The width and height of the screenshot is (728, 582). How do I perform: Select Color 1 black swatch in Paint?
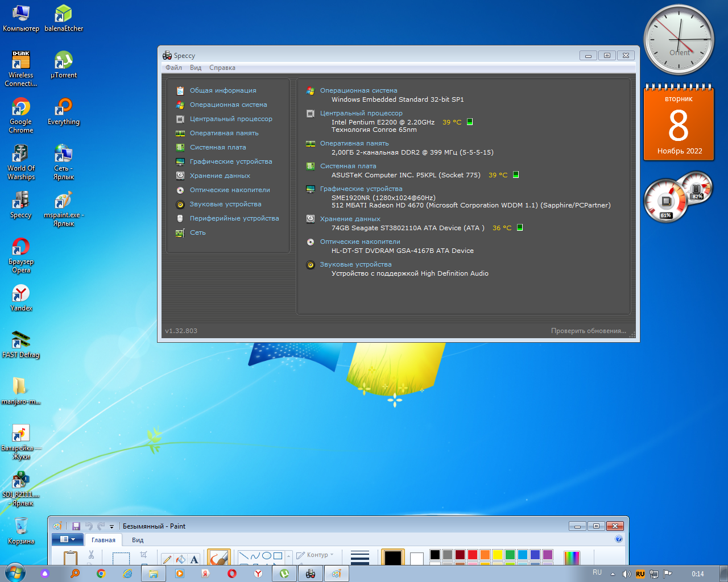pyautogui.click(x=392, y=558)
